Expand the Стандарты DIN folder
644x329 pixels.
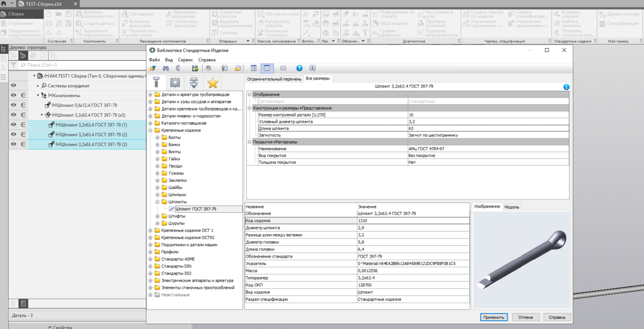pos(151,266)
